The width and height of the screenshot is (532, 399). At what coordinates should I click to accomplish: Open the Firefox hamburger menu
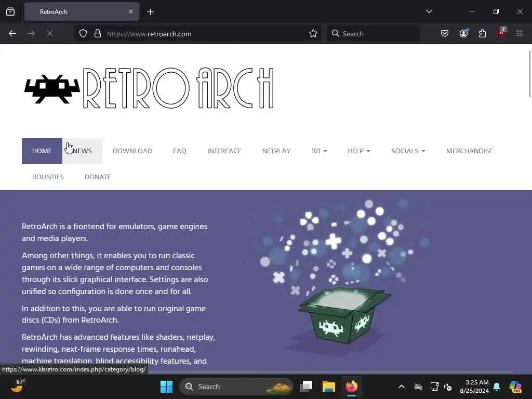point(520,33)
